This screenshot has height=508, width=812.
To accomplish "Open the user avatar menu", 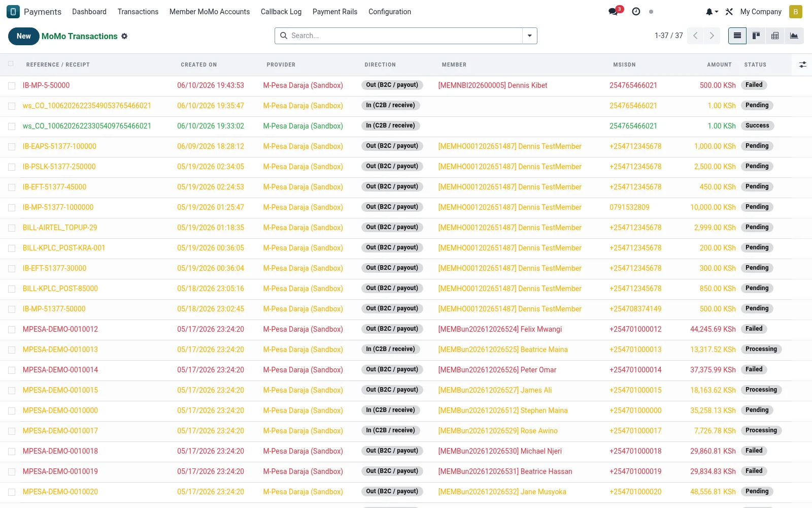I will coord(796,12).
